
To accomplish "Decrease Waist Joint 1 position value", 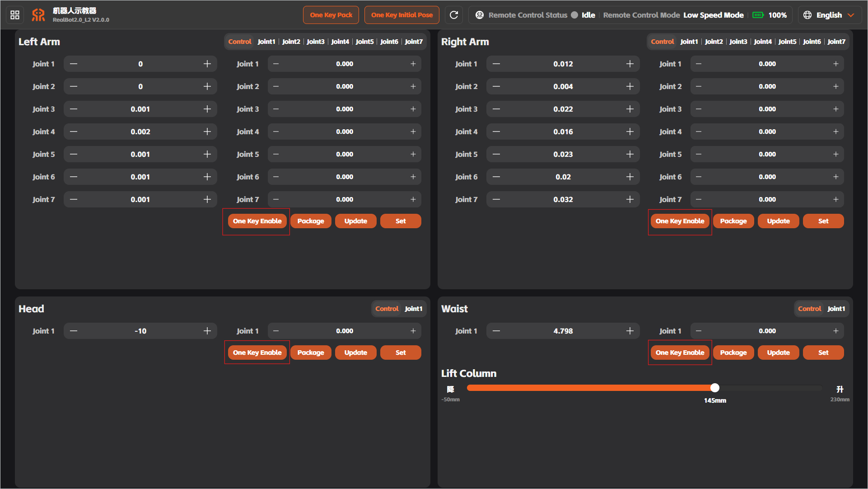I will click(x=496, y=331).
